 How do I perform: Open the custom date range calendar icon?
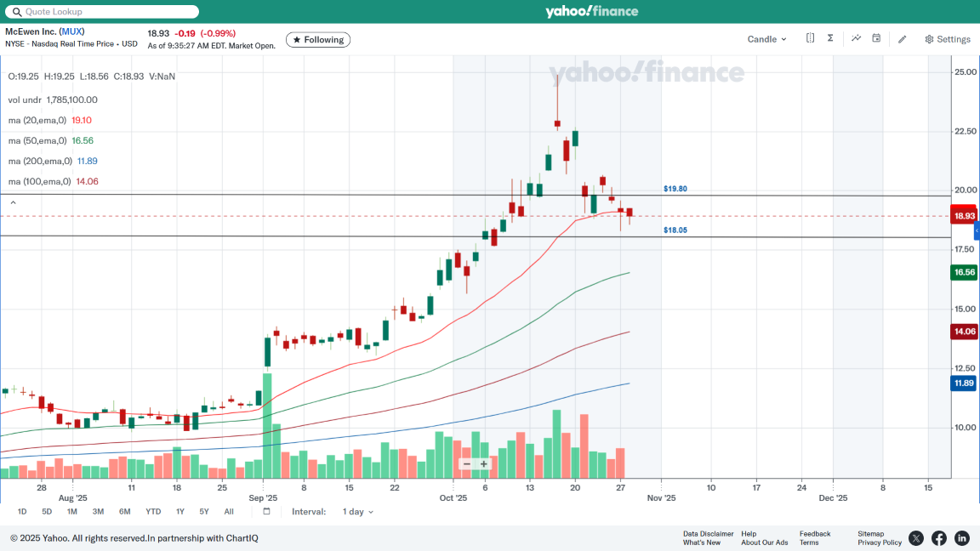click(x=266, y=512)
